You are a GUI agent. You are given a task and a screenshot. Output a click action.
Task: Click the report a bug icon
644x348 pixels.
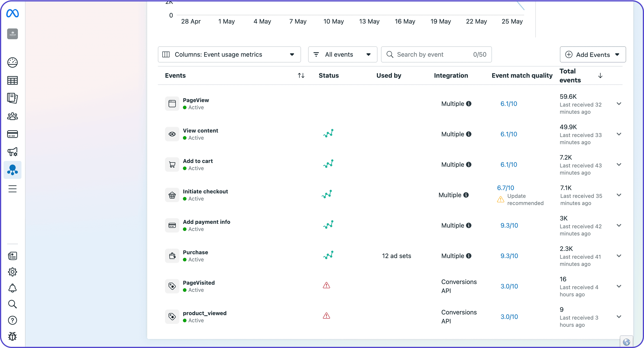click(12, 336)
